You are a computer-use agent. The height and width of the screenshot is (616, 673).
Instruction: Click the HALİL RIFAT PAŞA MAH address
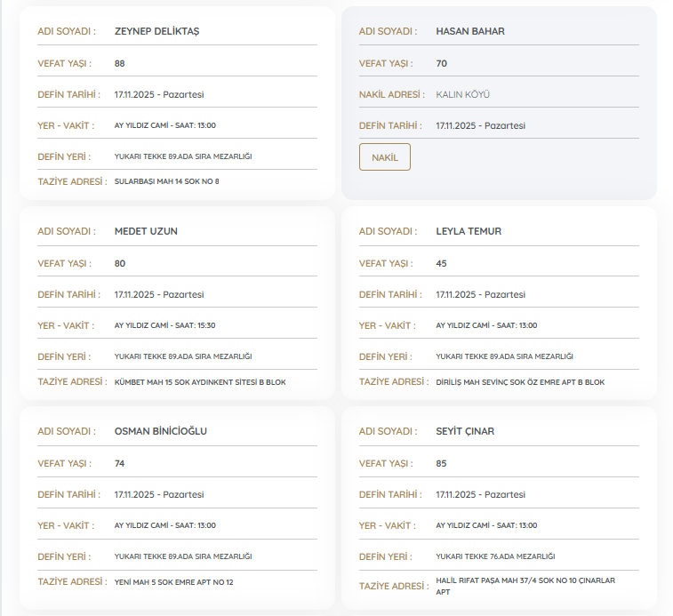(525, 584)
